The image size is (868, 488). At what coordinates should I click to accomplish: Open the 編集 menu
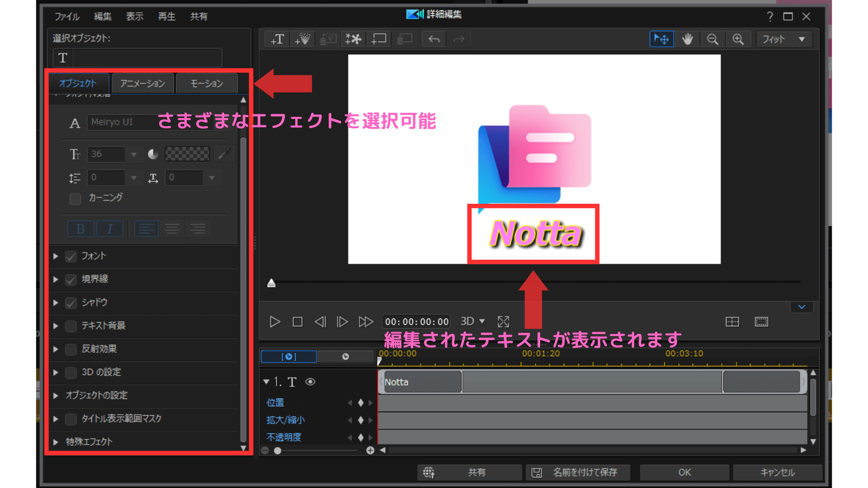click(x=103, y=17)
